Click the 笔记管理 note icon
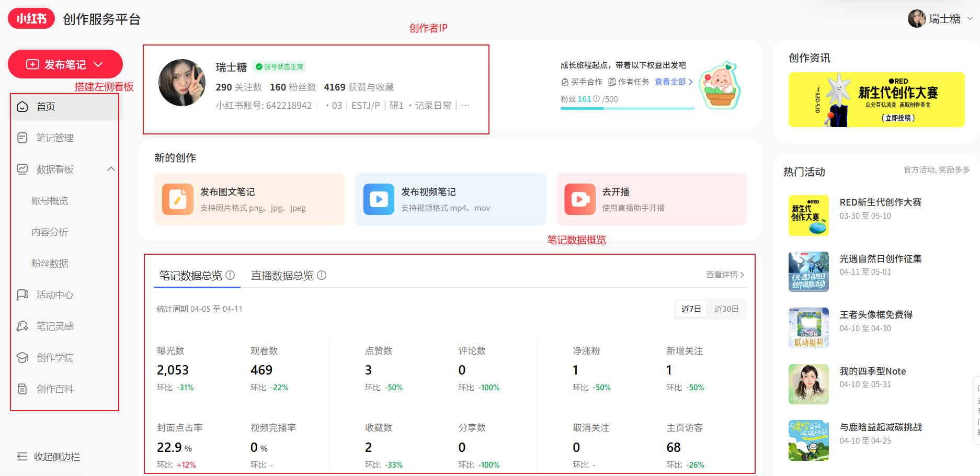This screenshot has width=980, height=476. [22, 138]
